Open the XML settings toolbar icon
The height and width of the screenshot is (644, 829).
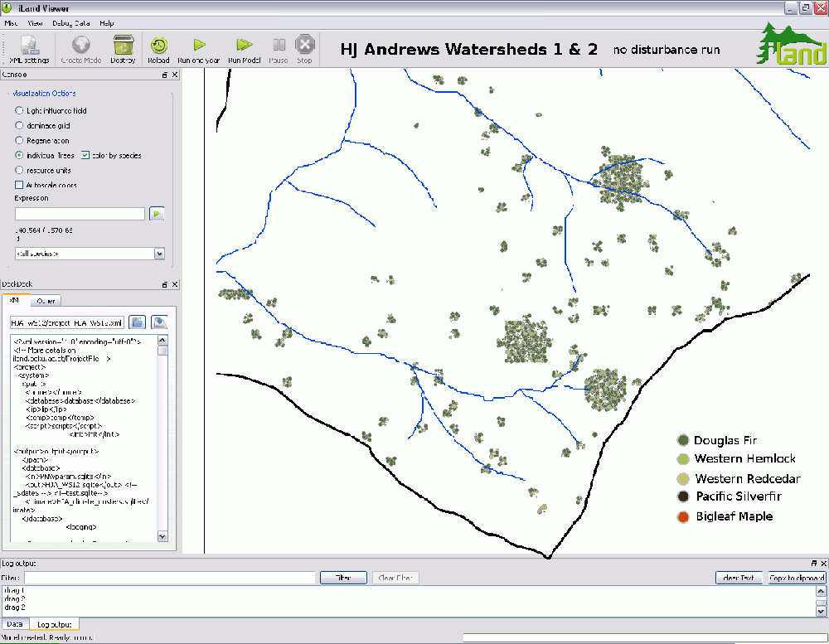29,49
